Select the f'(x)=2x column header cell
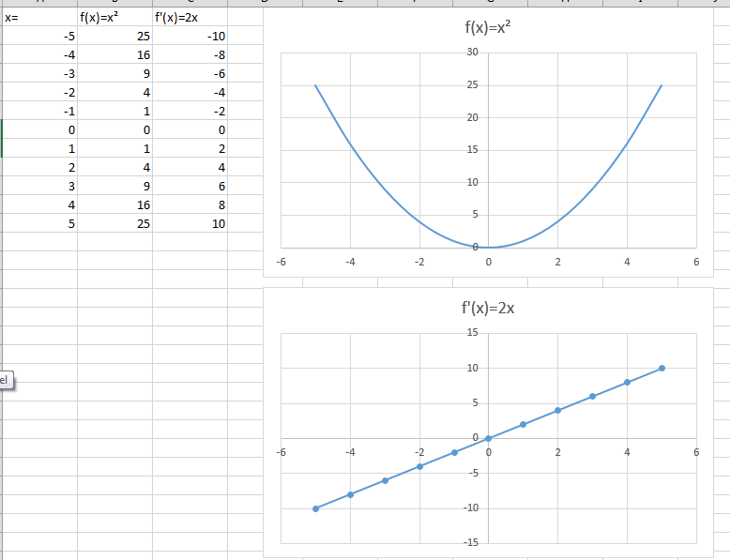This screenshot has height=560, width=730. tap(190, 18)
